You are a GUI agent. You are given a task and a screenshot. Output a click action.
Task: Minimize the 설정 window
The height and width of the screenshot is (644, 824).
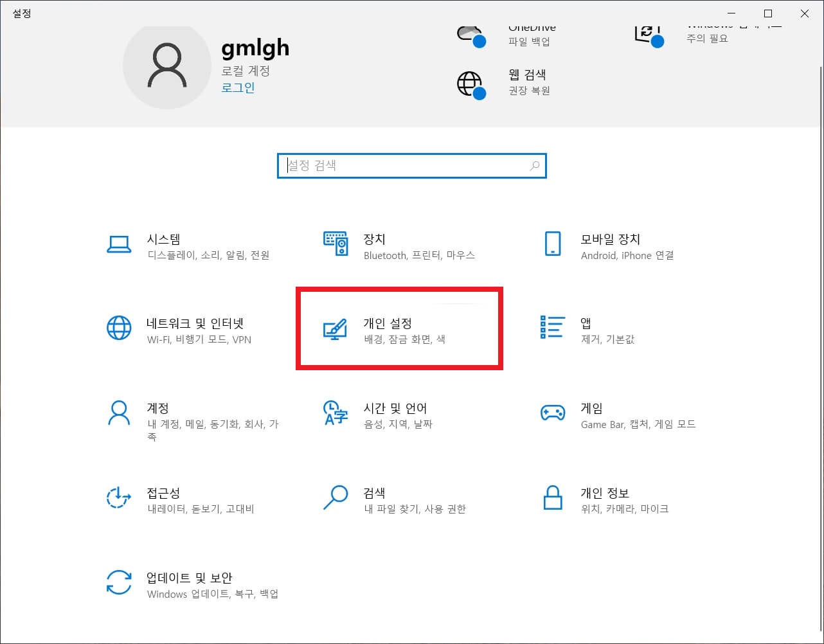731,13
